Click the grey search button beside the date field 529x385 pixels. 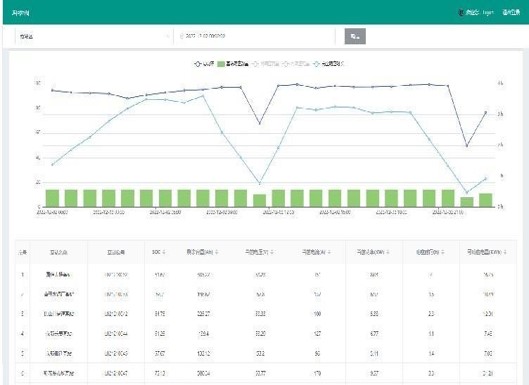tap(355, 36)
